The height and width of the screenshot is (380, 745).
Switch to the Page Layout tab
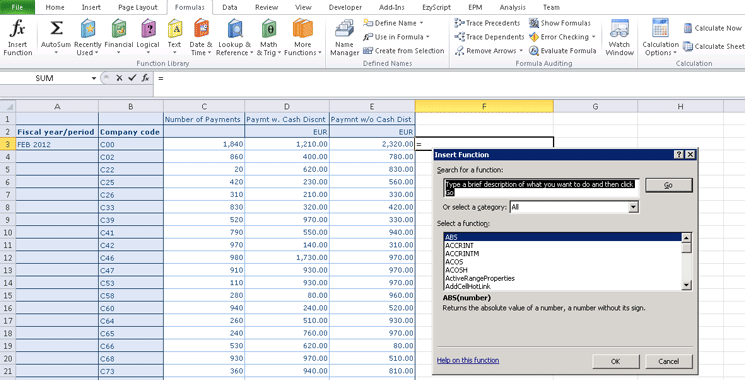138,7
